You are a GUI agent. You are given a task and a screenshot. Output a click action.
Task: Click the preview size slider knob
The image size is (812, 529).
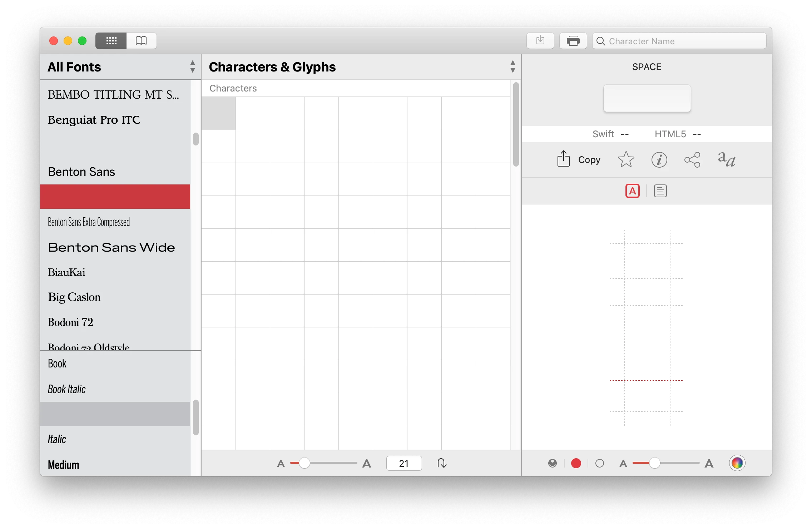(x=654, y=463)
